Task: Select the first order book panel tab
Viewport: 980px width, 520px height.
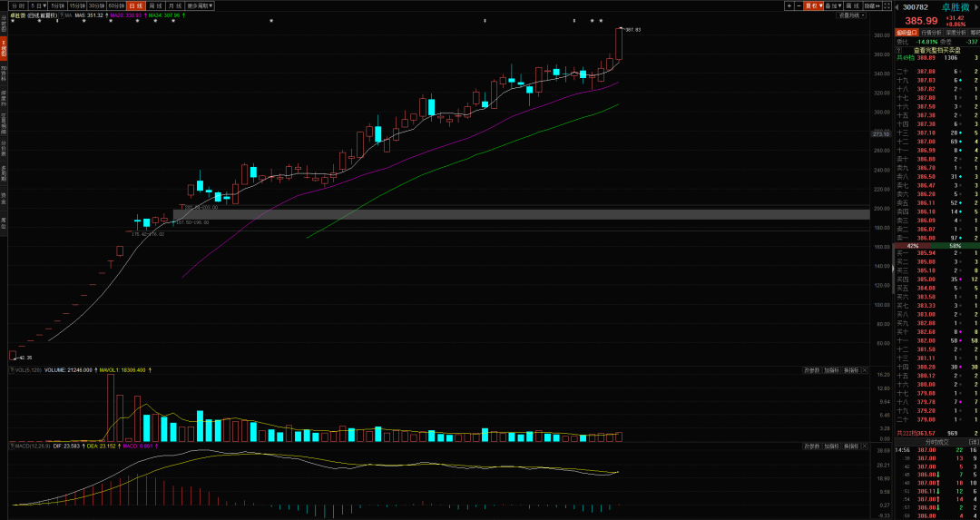Action: point(906,32)
